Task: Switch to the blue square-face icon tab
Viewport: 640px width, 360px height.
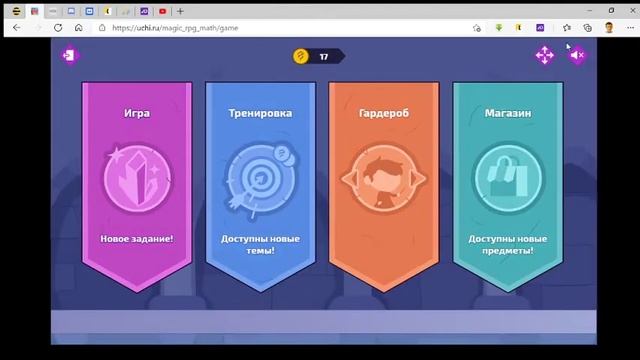Action: (x=89, y=11)
